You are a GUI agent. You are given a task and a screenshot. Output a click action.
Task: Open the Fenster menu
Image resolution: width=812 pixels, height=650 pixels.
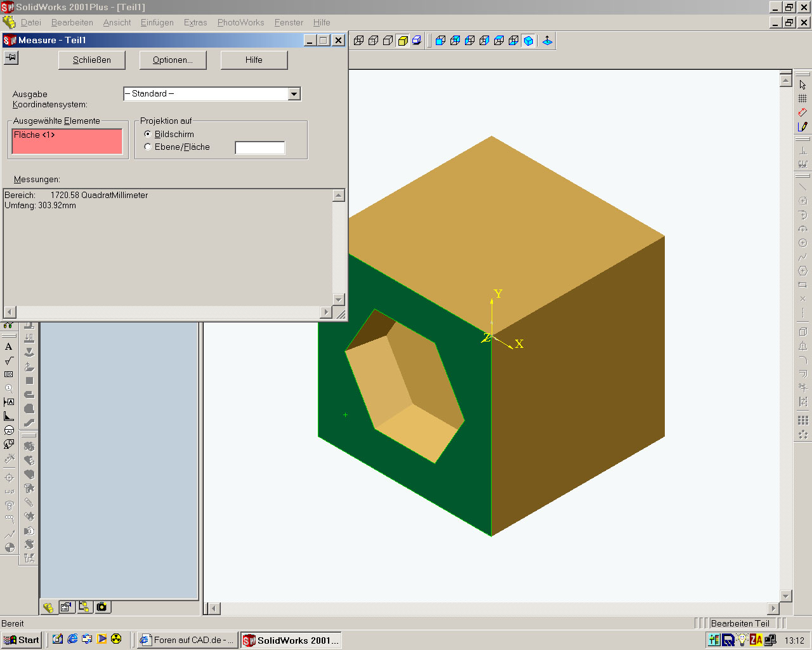289,22
